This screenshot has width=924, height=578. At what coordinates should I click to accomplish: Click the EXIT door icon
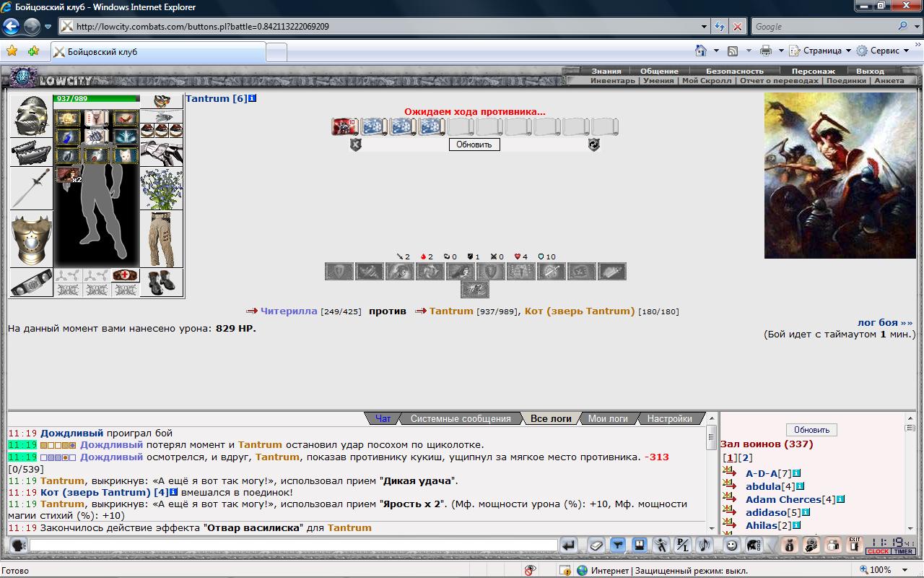click(855, 545)
